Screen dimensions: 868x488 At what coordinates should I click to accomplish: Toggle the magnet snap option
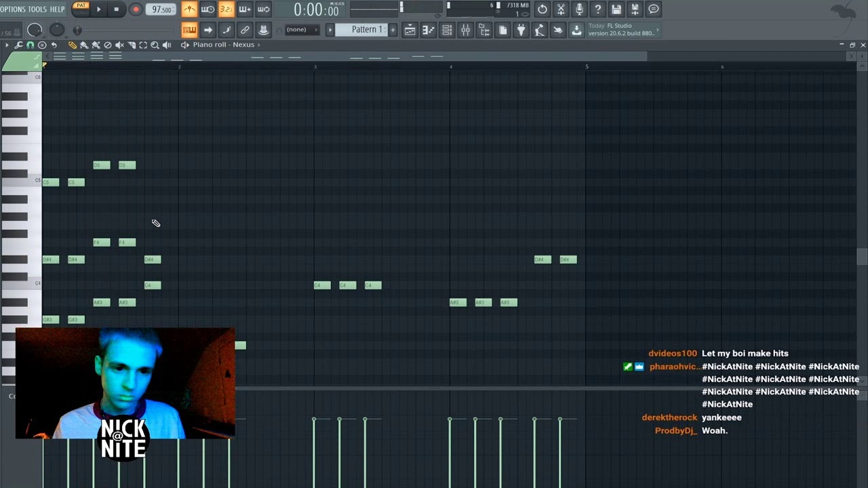[x=30, y=45]
